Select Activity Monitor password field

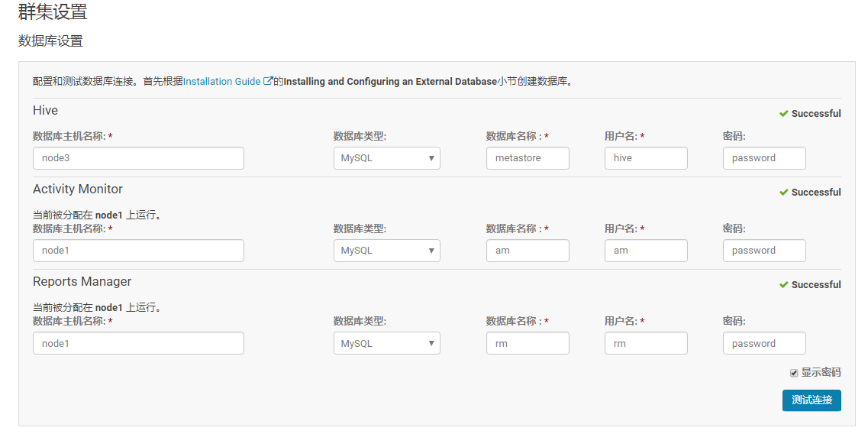coord(764,251)
